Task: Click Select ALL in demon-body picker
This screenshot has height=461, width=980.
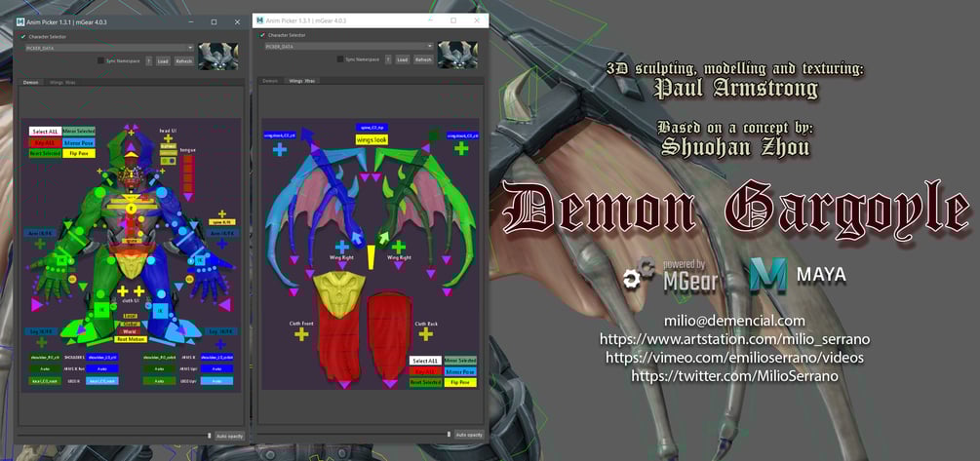Action: 45,132
